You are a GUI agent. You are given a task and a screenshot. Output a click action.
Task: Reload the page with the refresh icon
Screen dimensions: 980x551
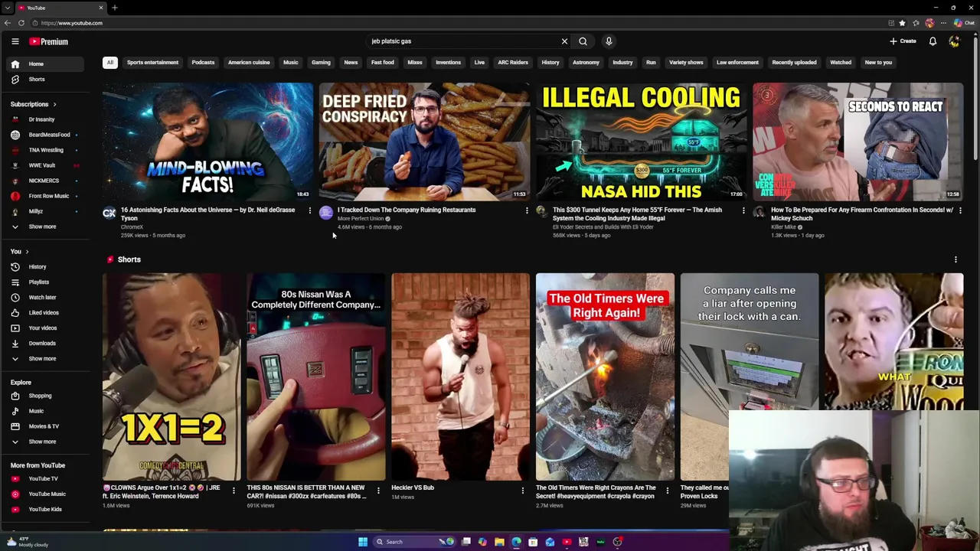coord(21,23)
